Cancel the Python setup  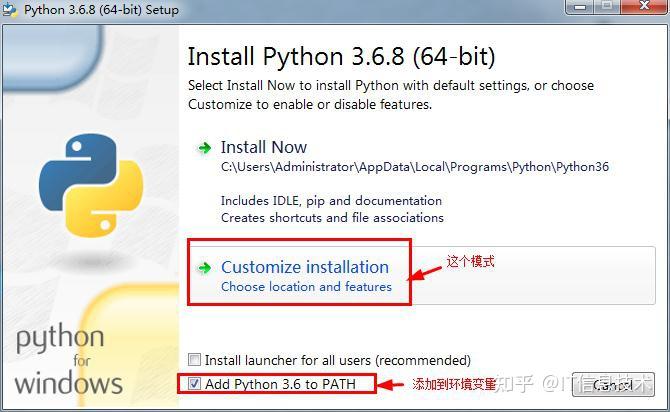click(613, 385)
